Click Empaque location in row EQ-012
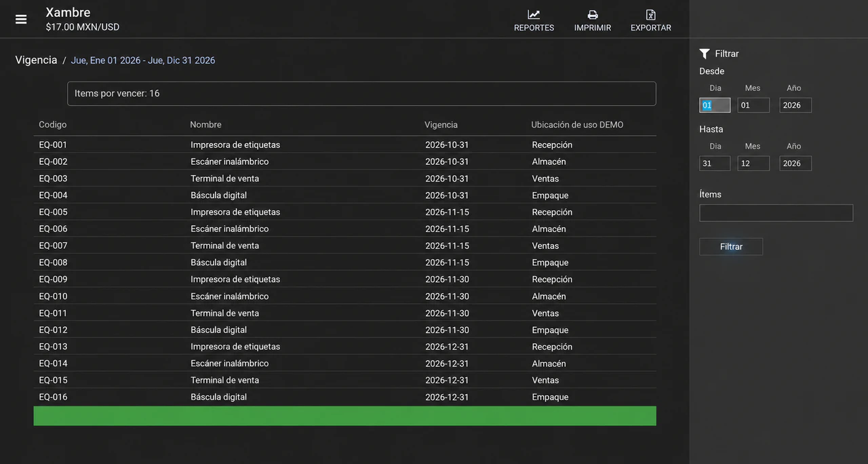The image size is (868, 464). pos(550,330)
